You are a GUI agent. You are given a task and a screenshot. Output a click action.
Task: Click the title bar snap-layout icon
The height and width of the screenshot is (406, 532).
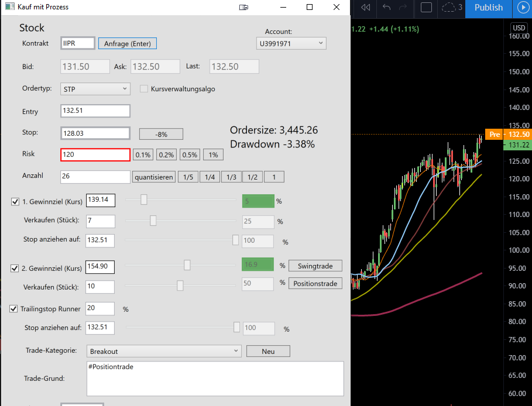pyautogui.click(x=243, y=7)
